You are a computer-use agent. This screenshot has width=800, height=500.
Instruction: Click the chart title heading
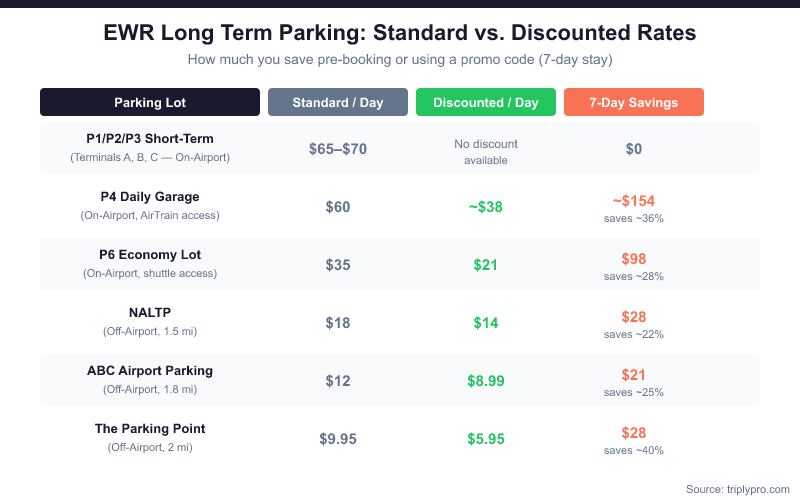[x=400, y=33]
